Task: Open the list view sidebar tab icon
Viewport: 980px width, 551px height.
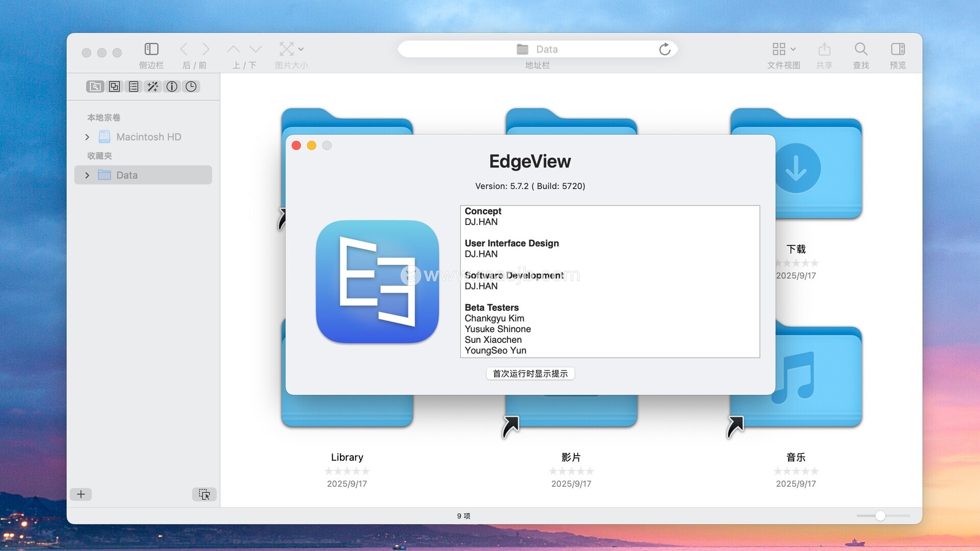Action: click(133, 87)
